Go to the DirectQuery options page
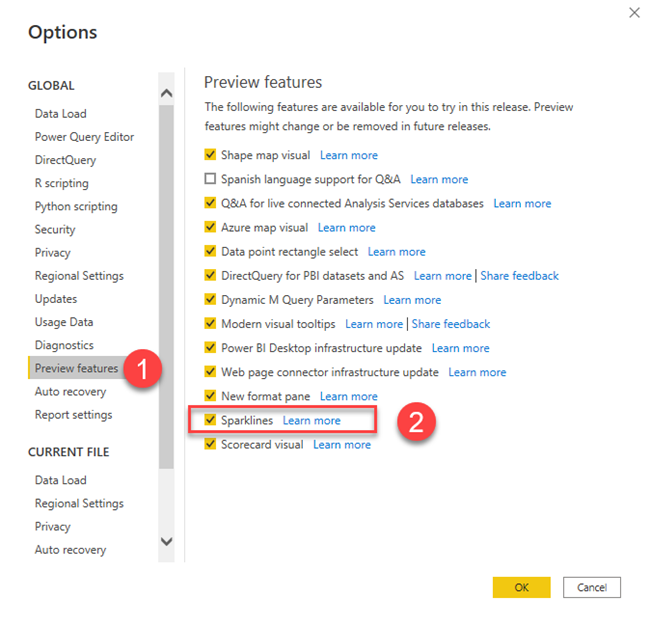Viewport: 650px width, 626px height. [65, 160]
